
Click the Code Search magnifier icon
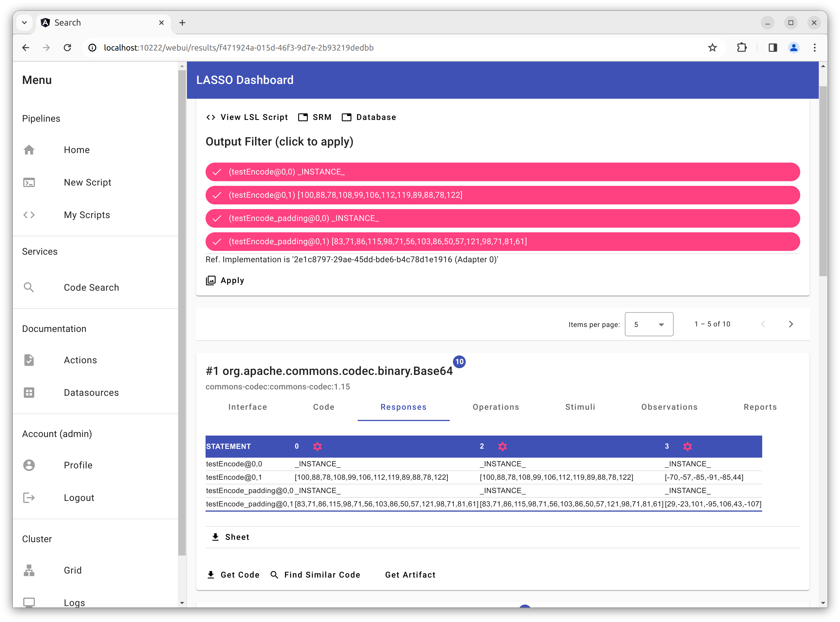pos(29,287)
